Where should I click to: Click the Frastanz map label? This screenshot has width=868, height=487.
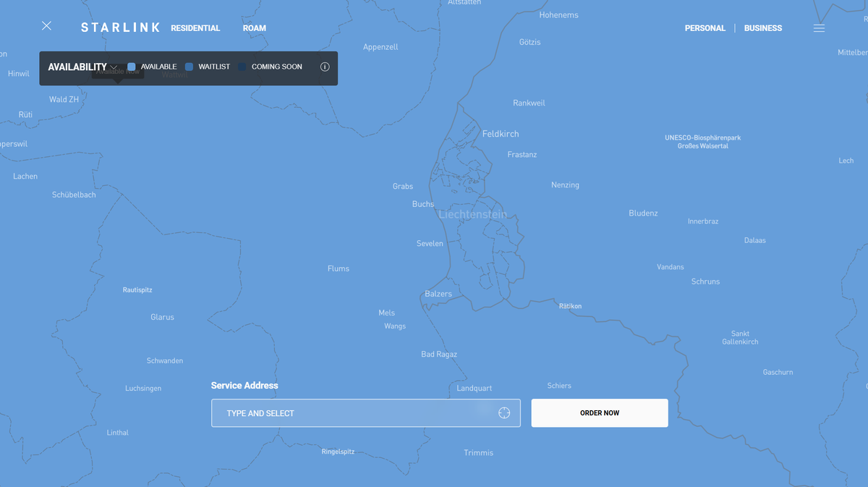(522, 155)
